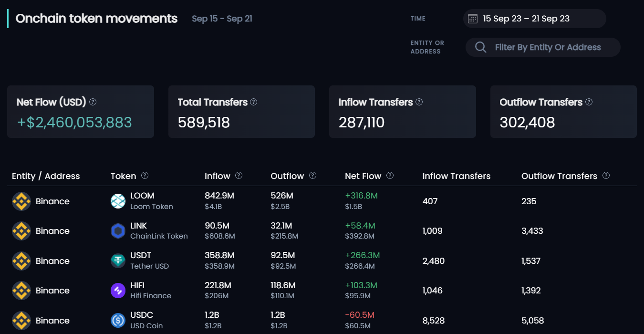
Task: Click the Inflow Transfers table column header
Action: tap(457, 176)
